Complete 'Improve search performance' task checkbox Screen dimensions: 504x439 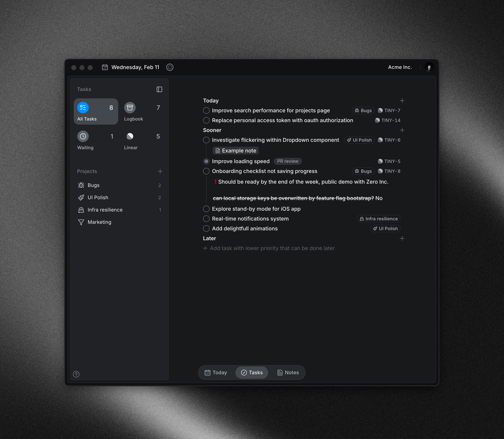pos(206,110)
